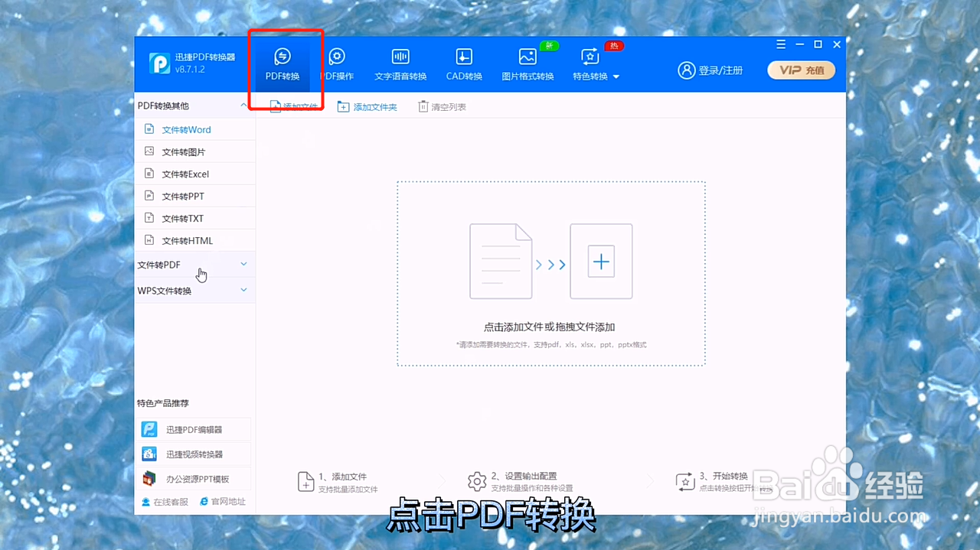Click the 文件转图片 row icon
Image resolution: width=980 pixels, height=550 pixels.
149,151
